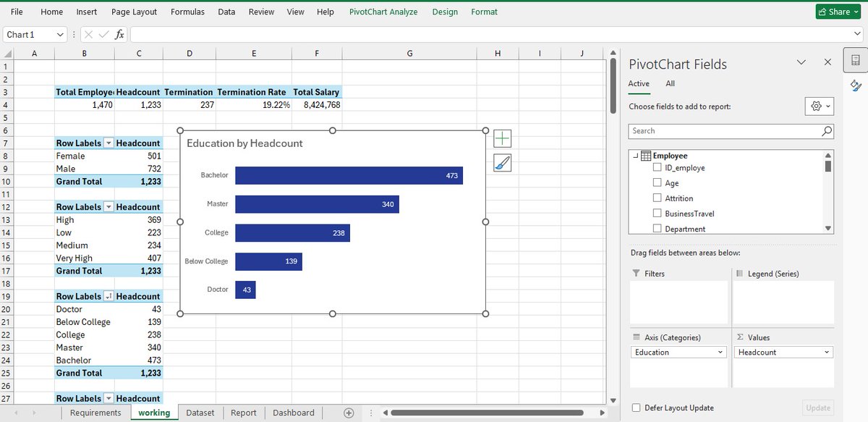The height and width of the screenshot is (422, 868).
Task: Click the Enter checkmark in the formula bar
Action: point(103,33)
